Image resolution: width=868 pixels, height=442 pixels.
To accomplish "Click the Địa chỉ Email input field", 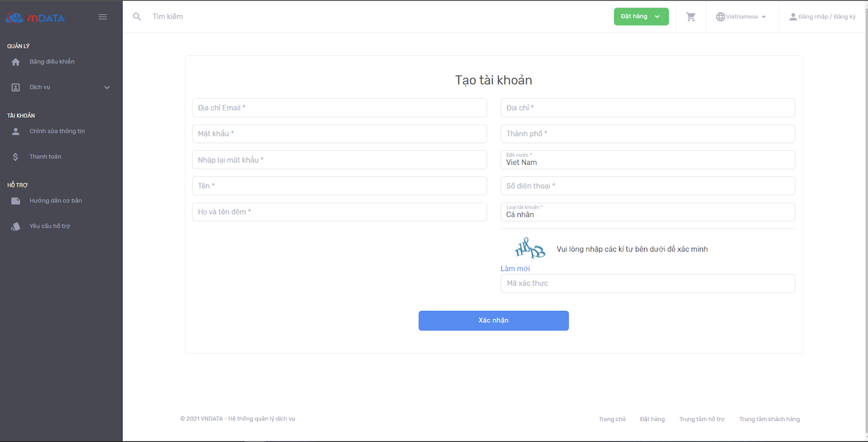I will pos(339,108).
